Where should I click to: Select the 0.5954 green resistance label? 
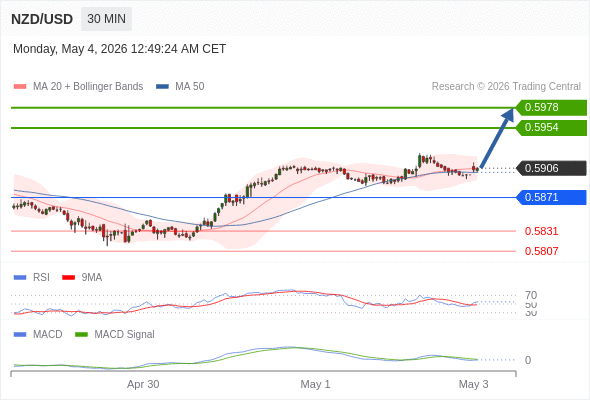point(551,128)
